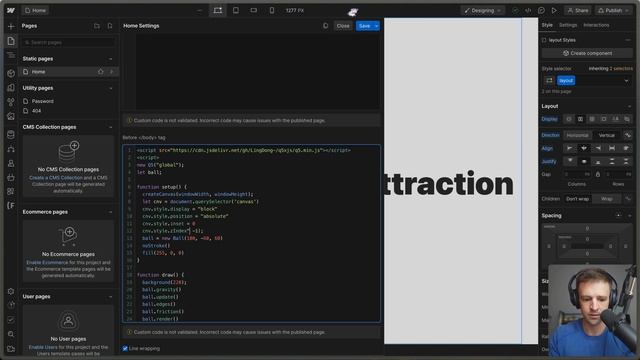Click the Home page tab in top bar
This screenshot has height=360, width=640.
click(x=35, y=10)
